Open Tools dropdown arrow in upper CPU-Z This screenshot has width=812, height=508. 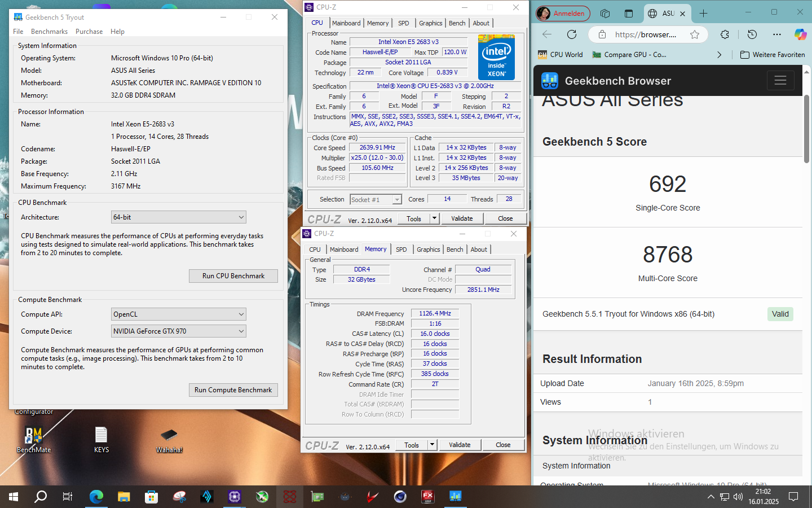[x=434, y=219]
